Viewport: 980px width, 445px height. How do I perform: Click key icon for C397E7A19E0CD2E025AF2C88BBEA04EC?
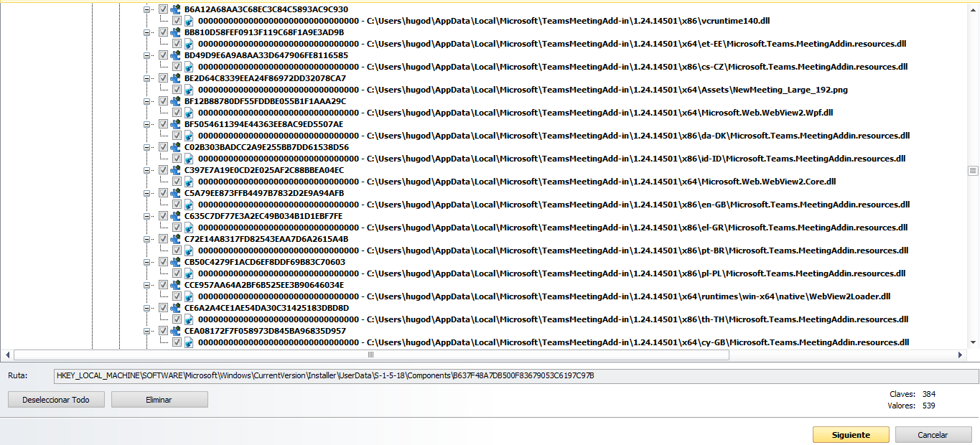click(175, 170)
